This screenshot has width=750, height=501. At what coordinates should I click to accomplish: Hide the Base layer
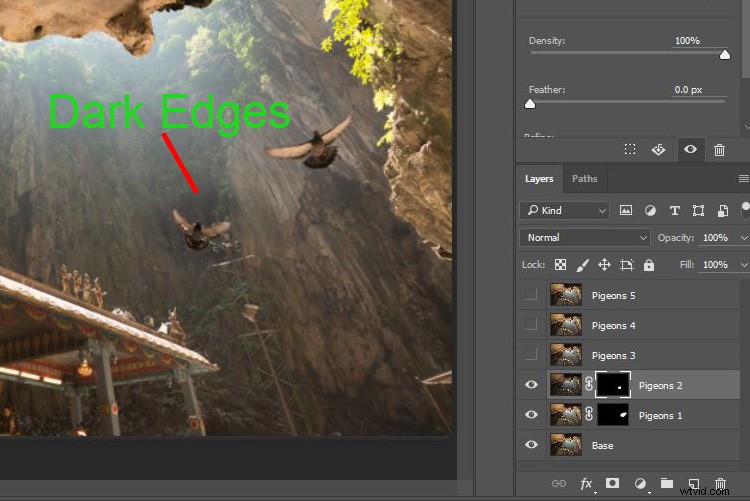coord(531,445)
